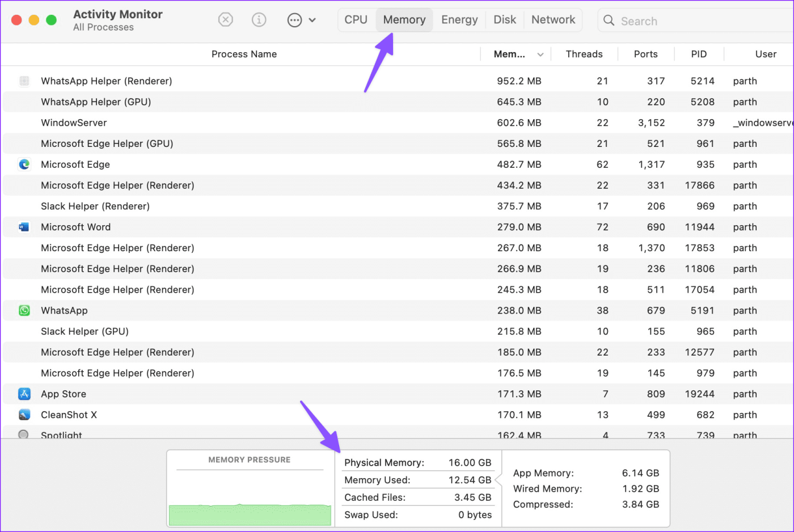
Task: Click the green fullscreen window button
Action: (51, 20)
